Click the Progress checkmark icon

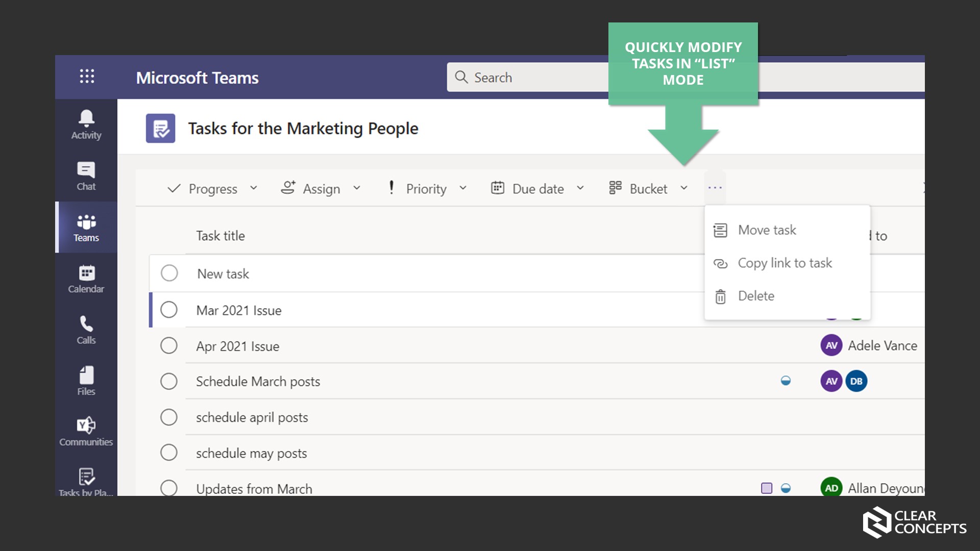pos(174,188)
